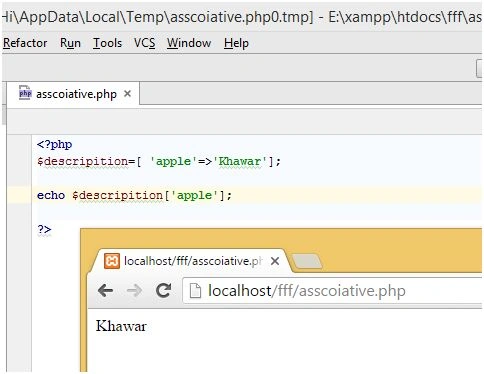The height and width of the screenshot is (374, 484).
Task: Open the Refactor menu
Action: pos(25,43)
